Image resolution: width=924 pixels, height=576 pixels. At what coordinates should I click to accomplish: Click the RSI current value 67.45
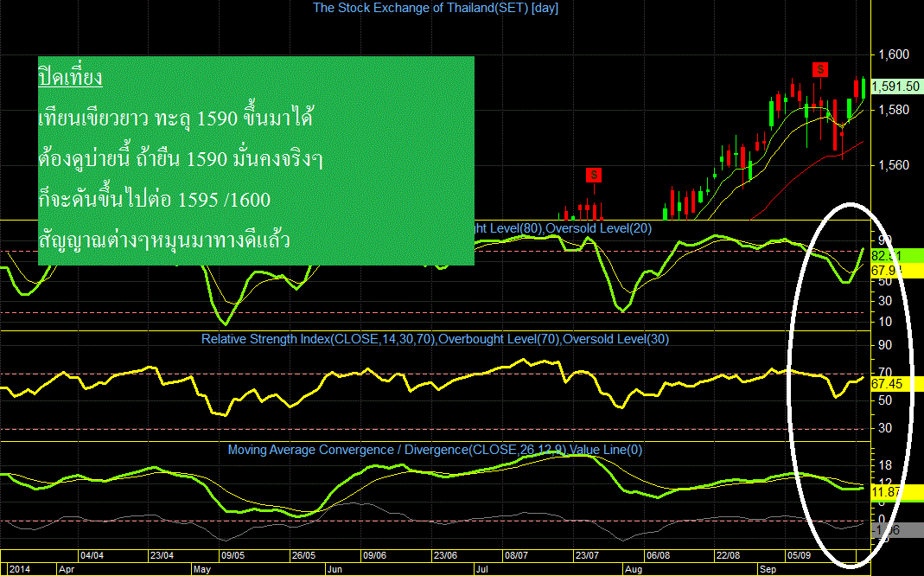click(897, 384)
